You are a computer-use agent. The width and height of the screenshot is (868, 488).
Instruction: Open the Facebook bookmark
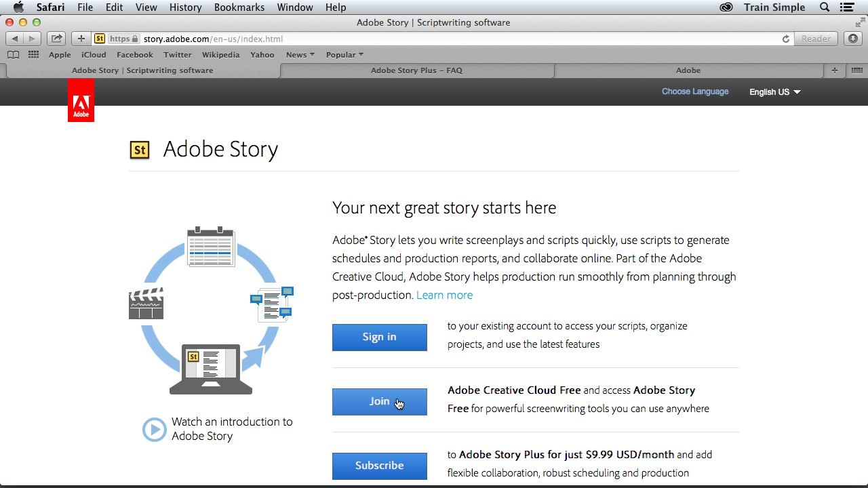click(x=135, y=55)
